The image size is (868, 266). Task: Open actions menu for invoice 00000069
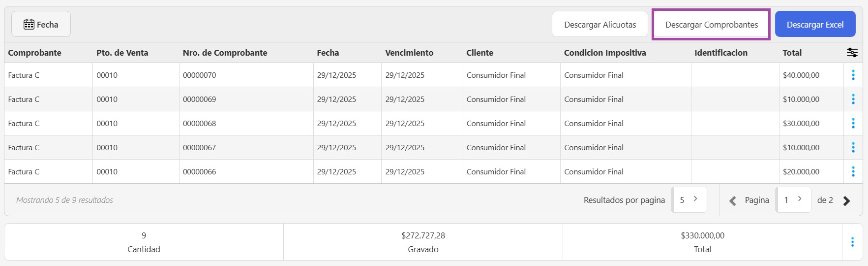pos(853,99)
